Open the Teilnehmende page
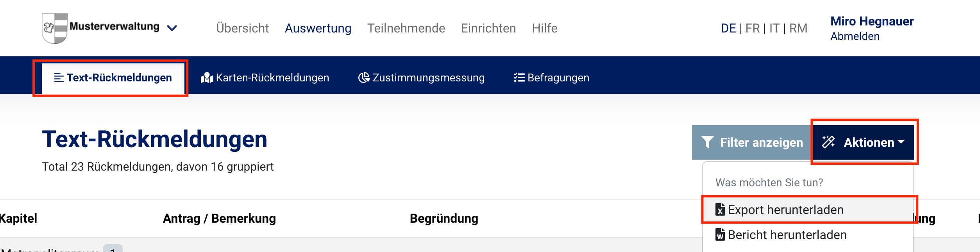 406,28
